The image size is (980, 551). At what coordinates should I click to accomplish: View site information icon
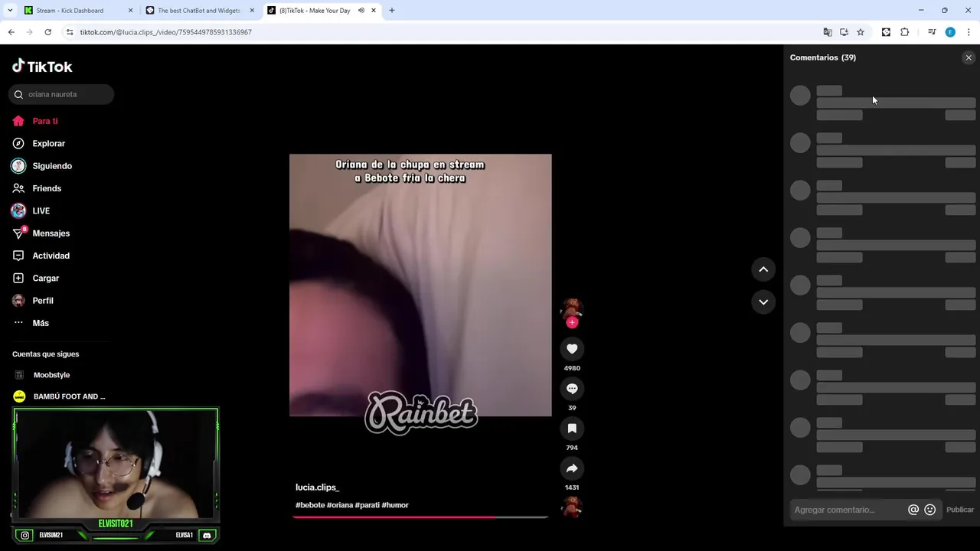[70, 32]
